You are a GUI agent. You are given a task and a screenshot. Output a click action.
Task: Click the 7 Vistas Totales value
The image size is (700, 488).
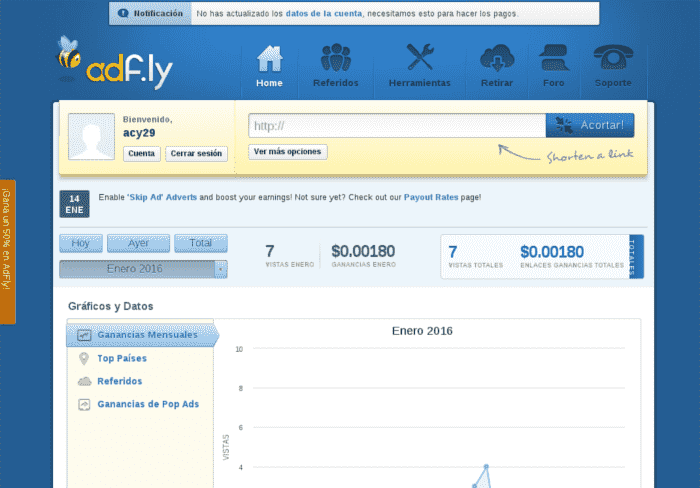(x=453, y=252)
